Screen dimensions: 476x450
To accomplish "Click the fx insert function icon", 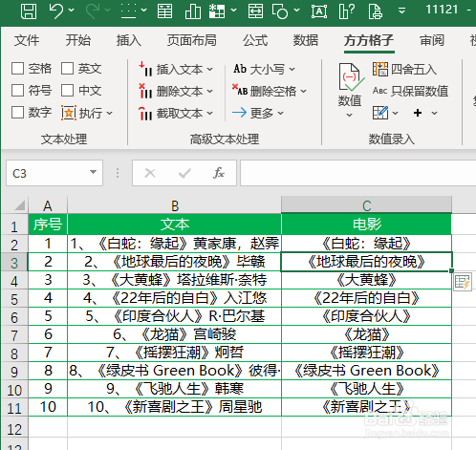I will (219, 173).
